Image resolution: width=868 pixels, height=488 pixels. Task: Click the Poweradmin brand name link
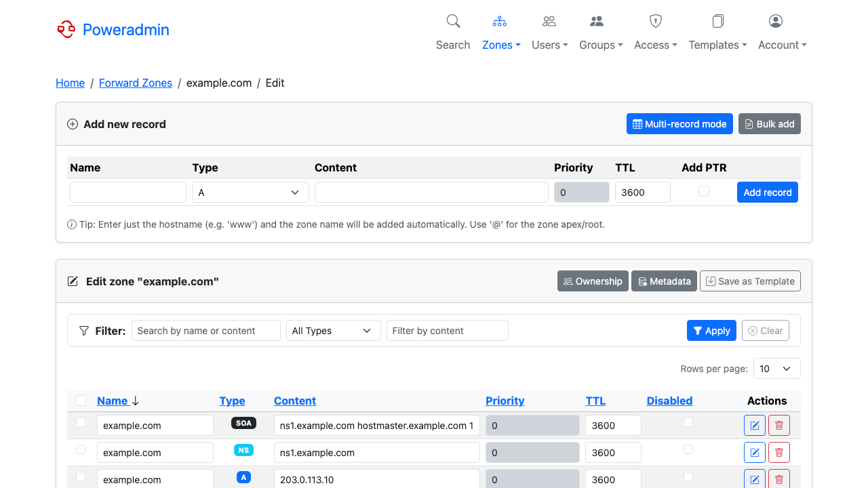[x=126, y=29]
